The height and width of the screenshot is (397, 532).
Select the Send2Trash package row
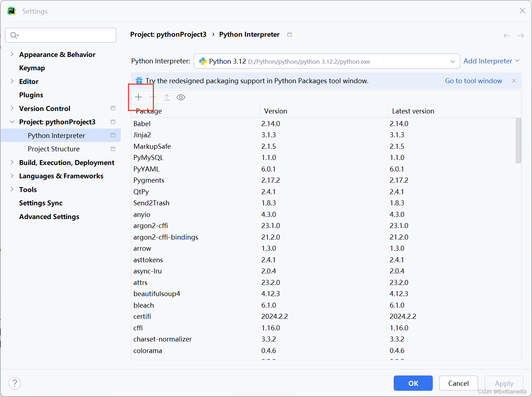pyautogui.click(x=323, y=203)
